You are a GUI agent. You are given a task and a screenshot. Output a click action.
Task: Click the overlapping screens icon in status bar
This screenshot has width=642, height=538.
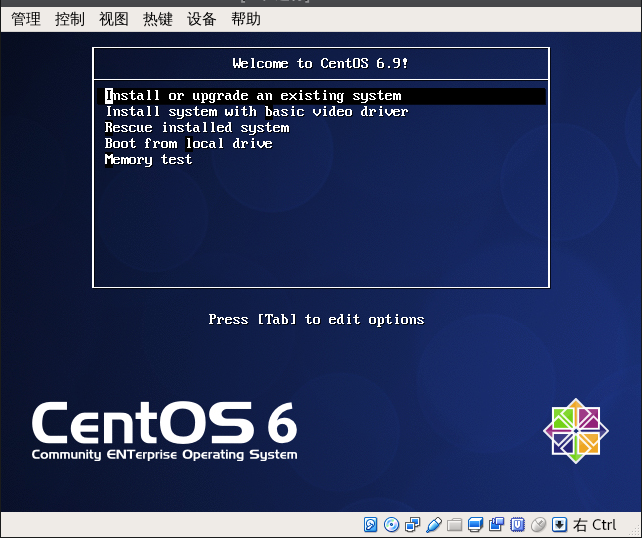pos(496,524)
